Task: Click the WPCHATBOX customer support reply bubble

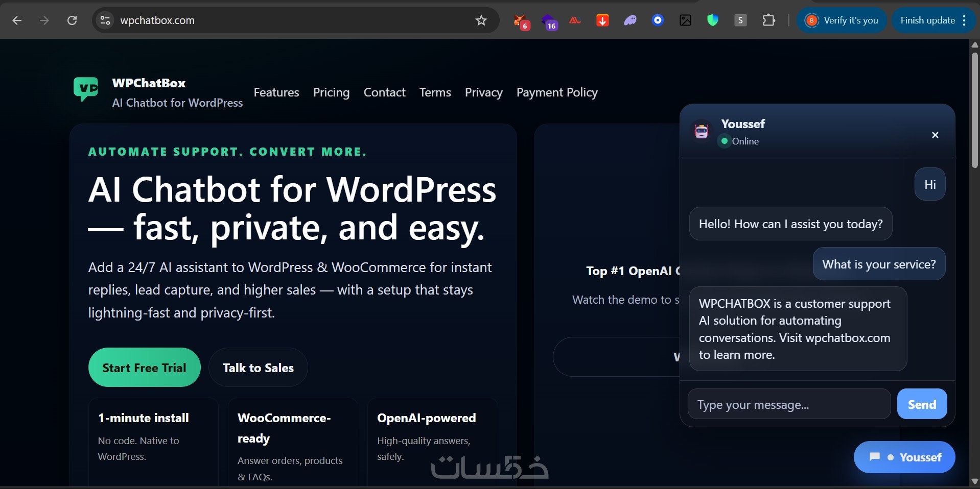Action: (x=798, y=329)
